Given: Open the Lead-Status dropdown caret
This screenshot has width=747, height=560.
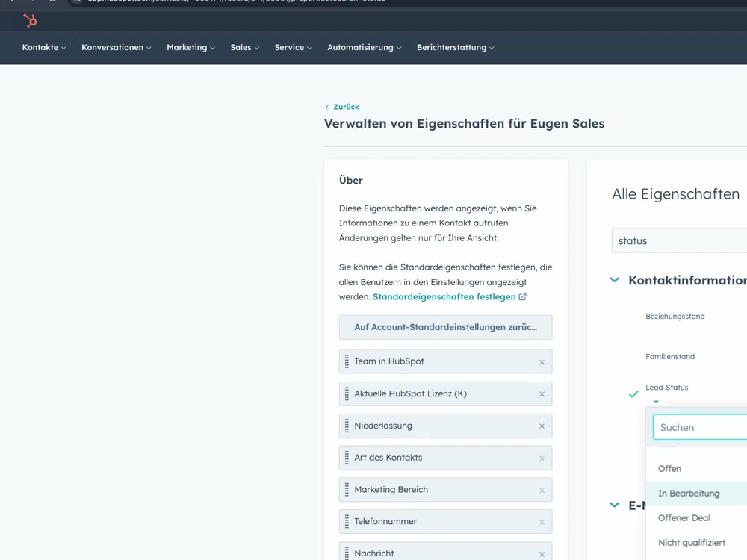Looking at the screenshot, I should (x=656, y=402).
